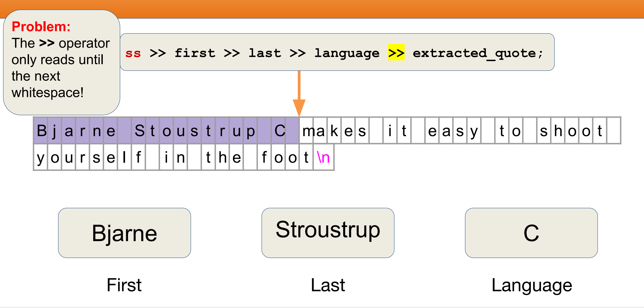Click the magenta \n cell
The width and height of the screenshot is (644, 308).
pos(323,157)
